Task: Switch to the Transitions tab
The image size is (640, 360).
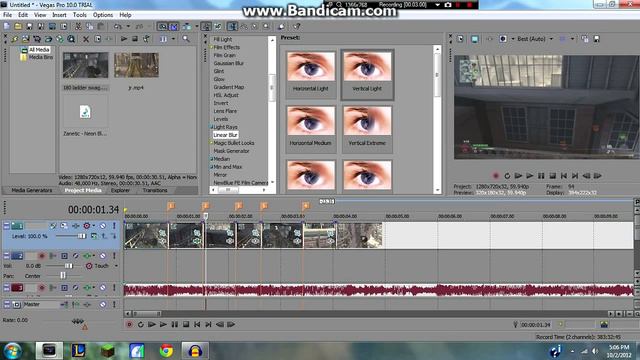Action: point(155,191)
